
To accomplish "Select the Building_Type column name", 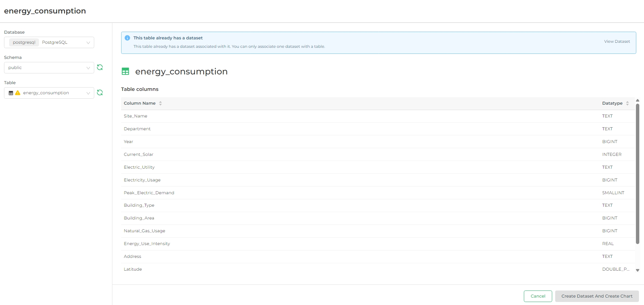I will [139, 205].
